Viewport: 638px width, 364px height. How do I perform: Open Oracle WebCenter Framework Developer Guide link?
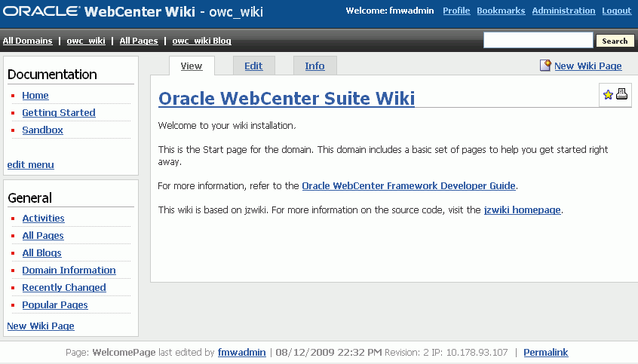(x=409, y=186)
